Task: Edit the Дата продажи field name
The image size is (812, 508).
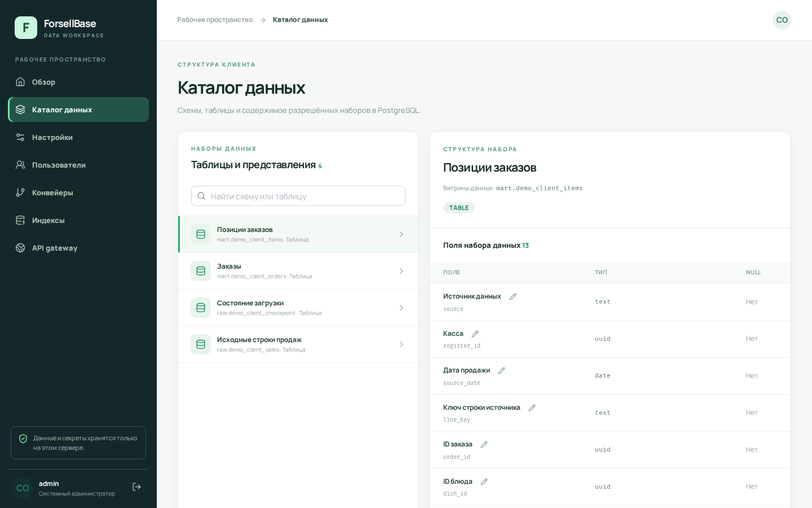Action: click(x=502, y=370)
